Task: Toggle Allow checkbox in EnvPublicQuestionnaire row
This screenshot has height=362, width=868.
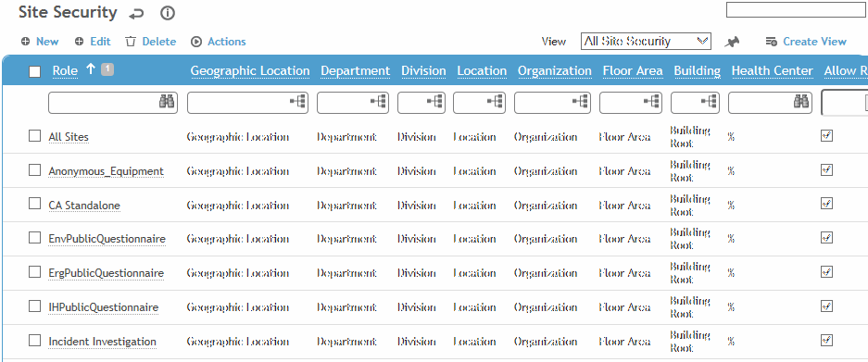Action: point(826,237)
